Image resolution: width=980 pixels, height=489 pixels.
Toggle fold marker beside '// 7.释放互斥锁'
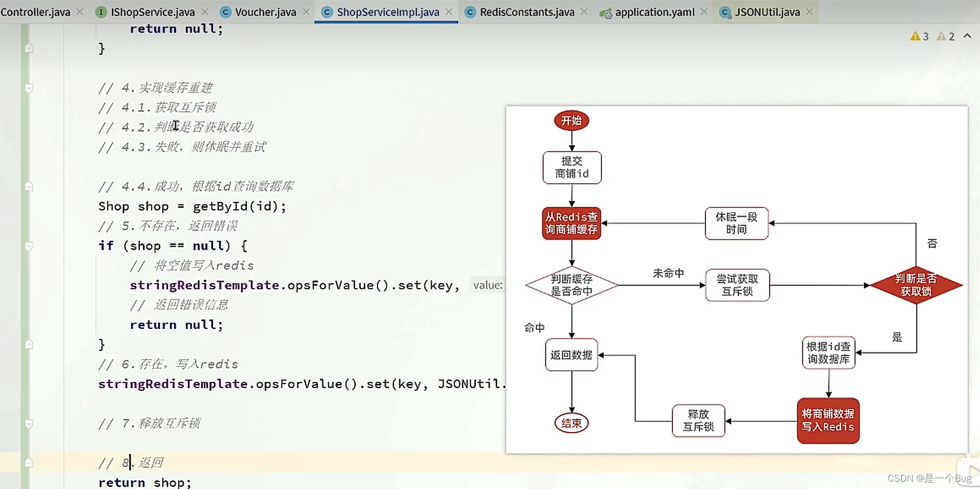(29, 424)
